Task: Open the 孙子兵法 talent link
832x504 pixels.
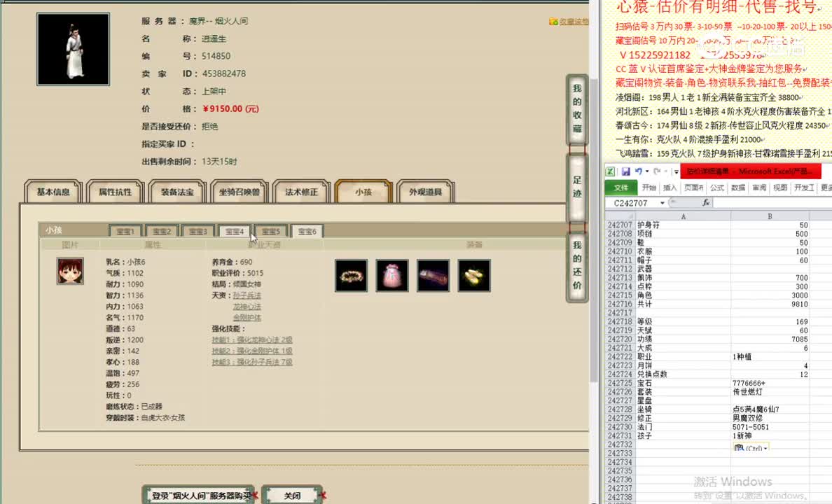Action: (x=247, y=295)
